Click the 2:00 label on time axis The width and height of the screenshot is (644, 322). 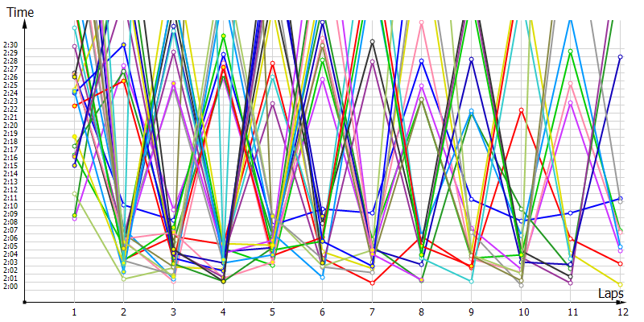[x=10, y=287]
